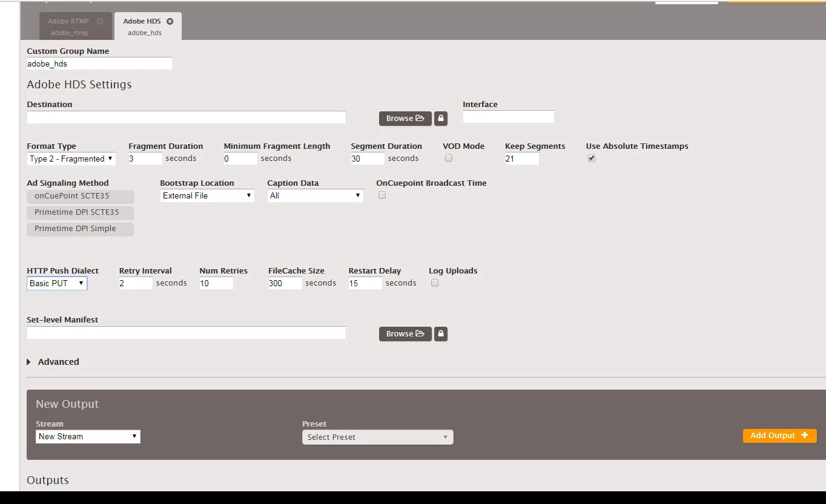The width and height of the screenshot is (826, 504).
Task: Click the Keep Segments field
Action: click(522, 159)
